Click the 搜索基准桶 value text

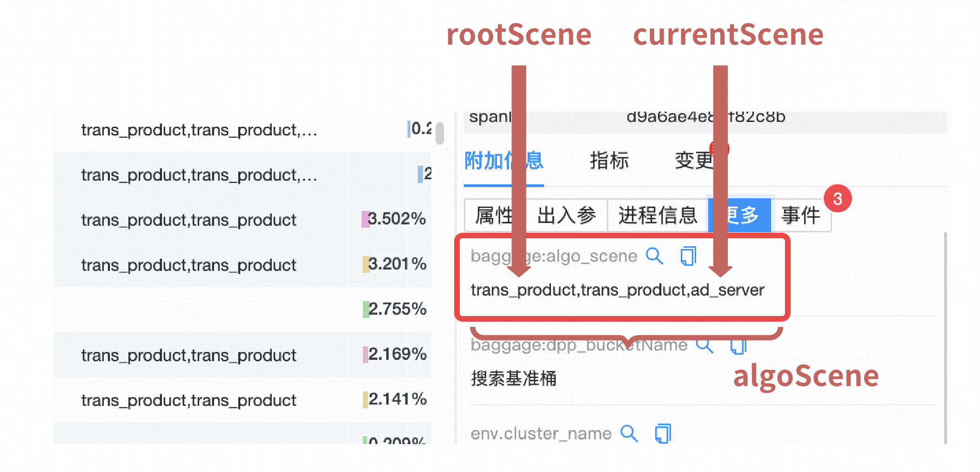coord(514,378)
